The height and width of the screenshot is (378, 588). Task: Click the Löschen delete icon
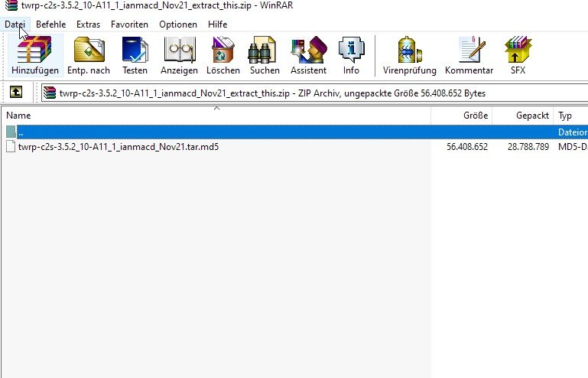(223, 55)
